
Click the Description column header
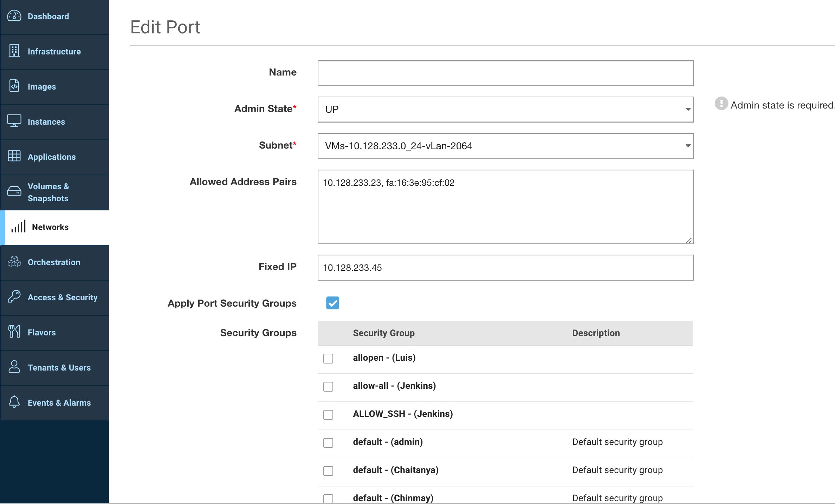click(x=596, y=333)
